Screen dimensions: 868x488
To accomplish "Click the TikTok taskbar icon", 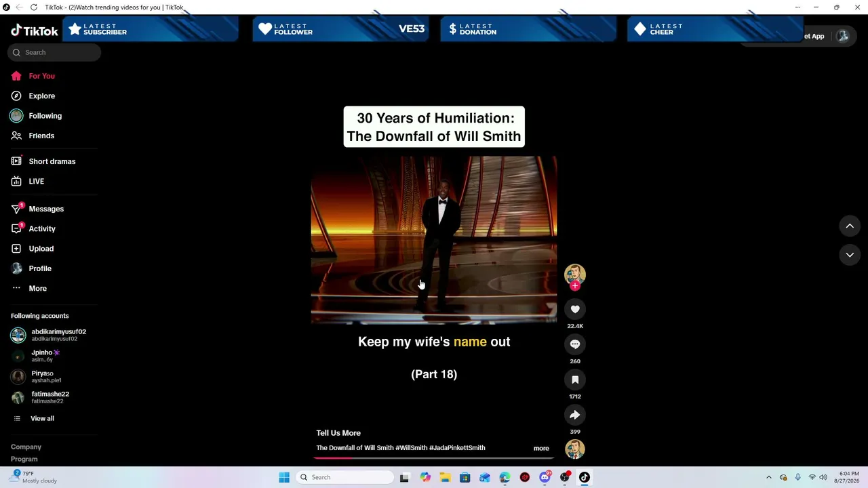I will pyautogui.click(x=585, y=477).
